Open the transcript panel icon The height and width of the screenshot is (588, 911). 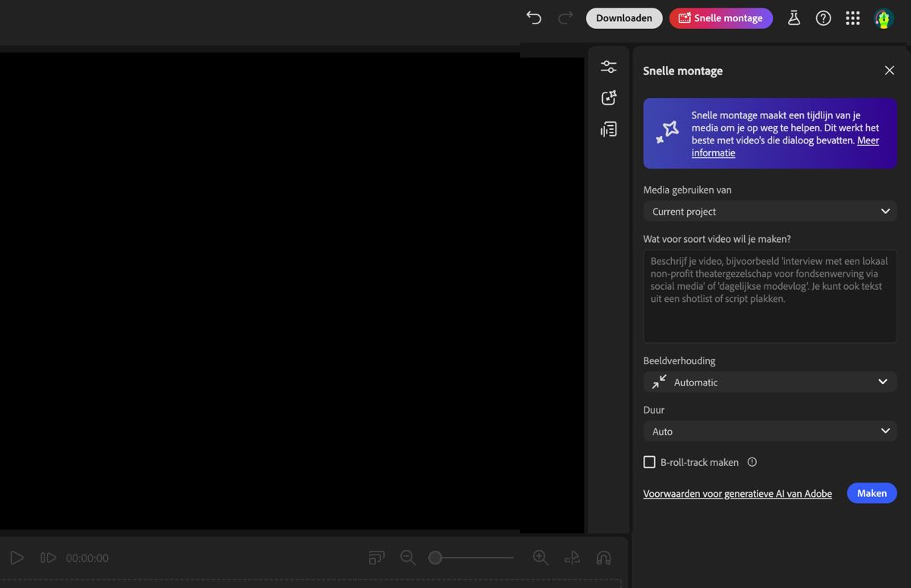608,129
